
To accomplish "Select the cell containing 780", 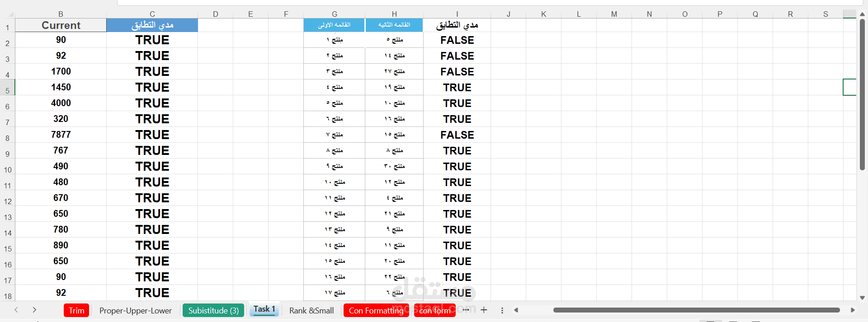I will click(61, 229).
